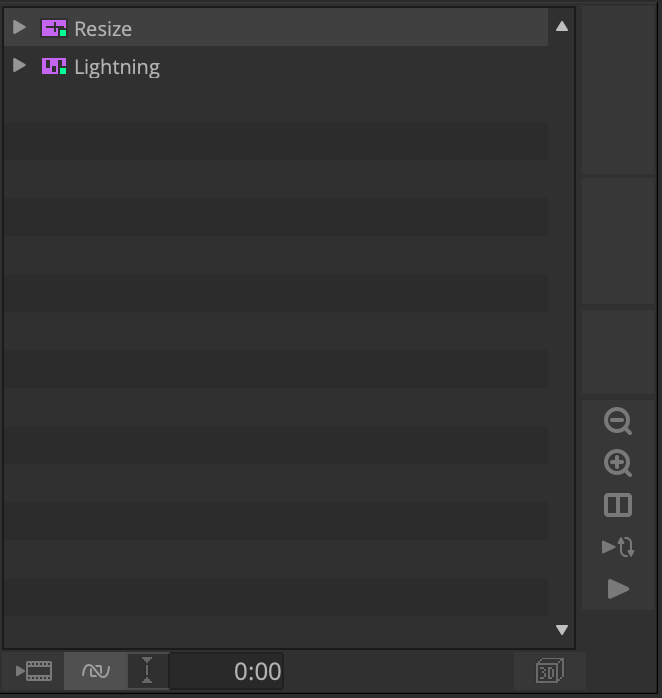Click the split view columns icon
This screenshot has height=698, width=662.
tap(618, 506)
